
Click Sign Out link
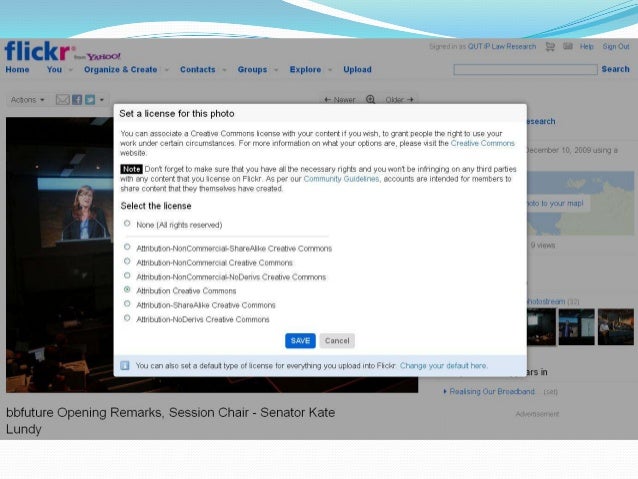(616, 47)
